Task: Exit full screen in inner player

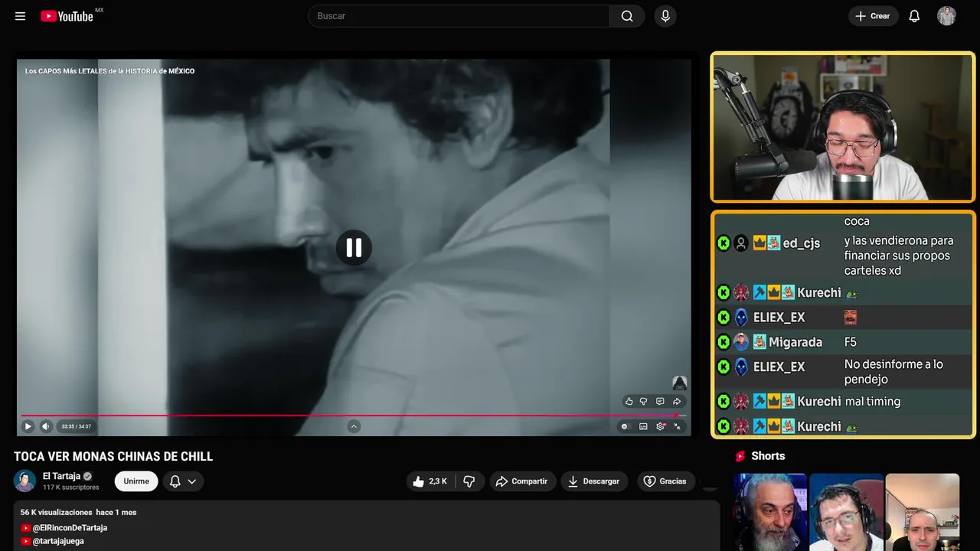Action: click(678, 426)
